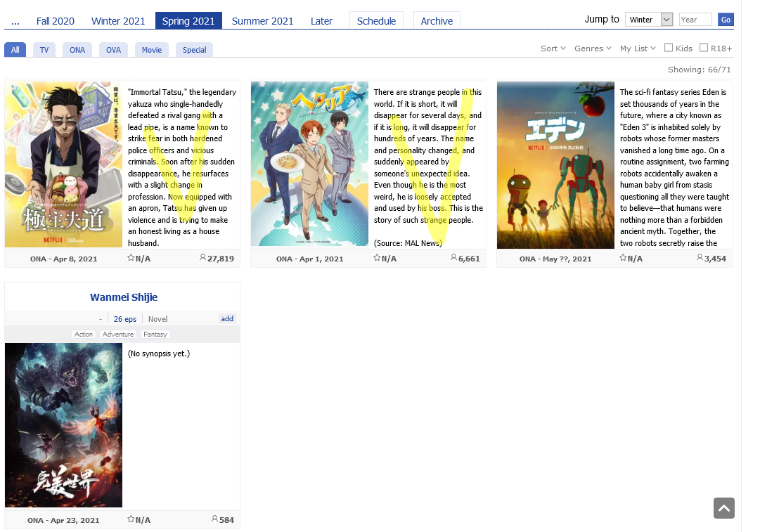Click the "(No synopsis yet.)" text

click(x=159, y=353)
